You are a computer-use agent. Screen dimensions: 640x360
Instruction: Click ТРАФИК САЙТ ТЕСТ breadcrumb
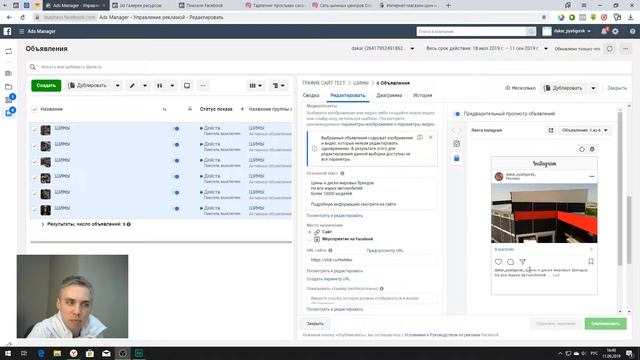pyautogui.click(x=324, y=83)
